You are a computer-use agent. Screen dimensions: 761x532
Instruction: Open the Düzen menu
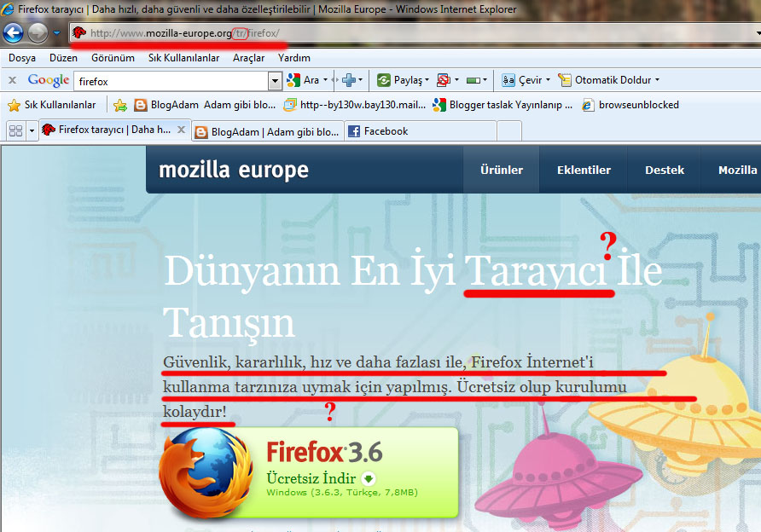click(x=63, y=58)
